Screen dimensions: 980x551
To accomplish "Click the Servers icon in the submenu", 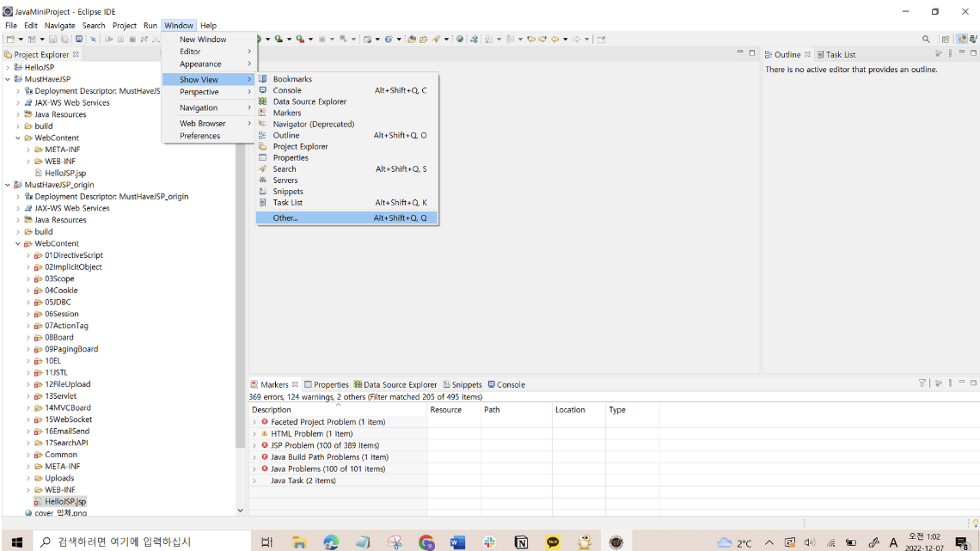I will (x=262, y=180).
